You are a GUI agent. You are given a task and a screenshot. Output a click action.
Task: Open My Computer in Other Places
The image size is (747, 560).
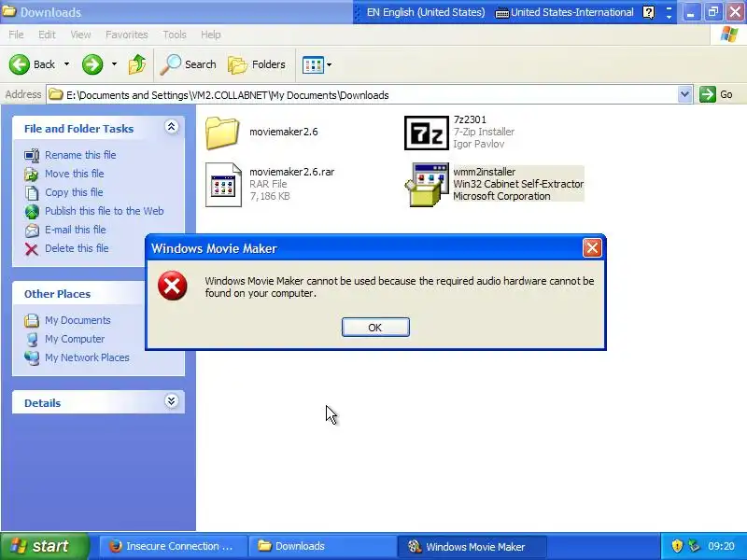click(75, 339)
